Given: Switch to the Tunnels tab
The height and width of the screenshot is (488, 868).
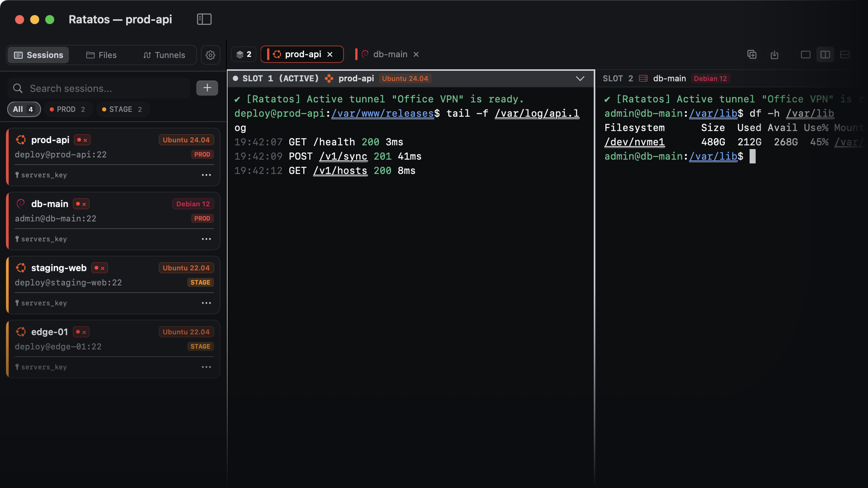Looking at the screenshot, I should click(164, 55).
